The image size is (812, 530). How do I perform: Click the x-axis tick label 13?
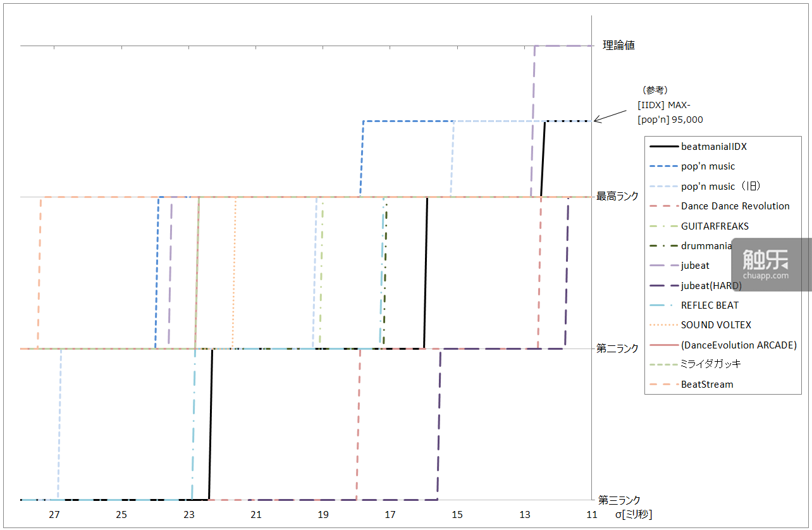click(x=525, y=515)
